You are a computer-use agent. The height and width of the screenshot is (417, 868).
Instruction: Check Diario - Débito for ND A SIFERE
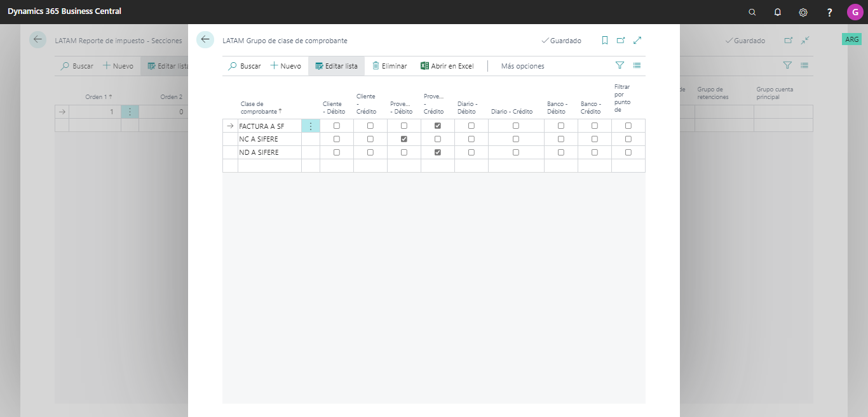[x=471, y=152]
